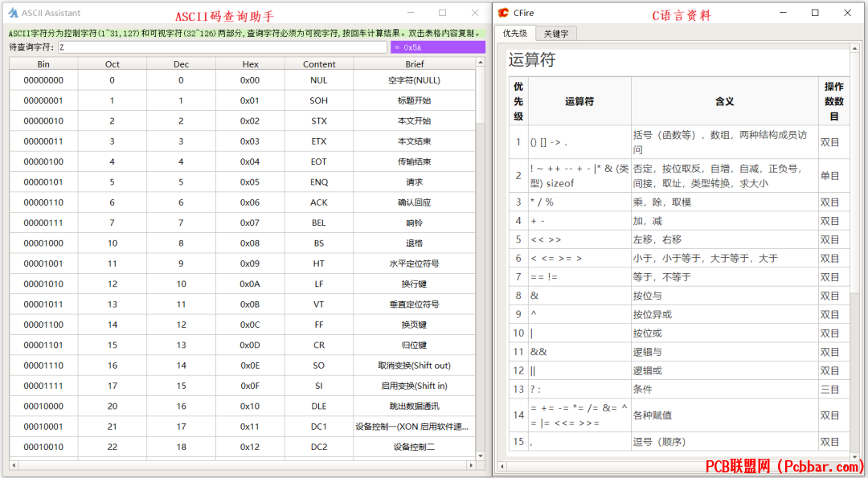Select the ACK content cell
Image resolution: width=868 pixels, height=478 pixels.
319,202
